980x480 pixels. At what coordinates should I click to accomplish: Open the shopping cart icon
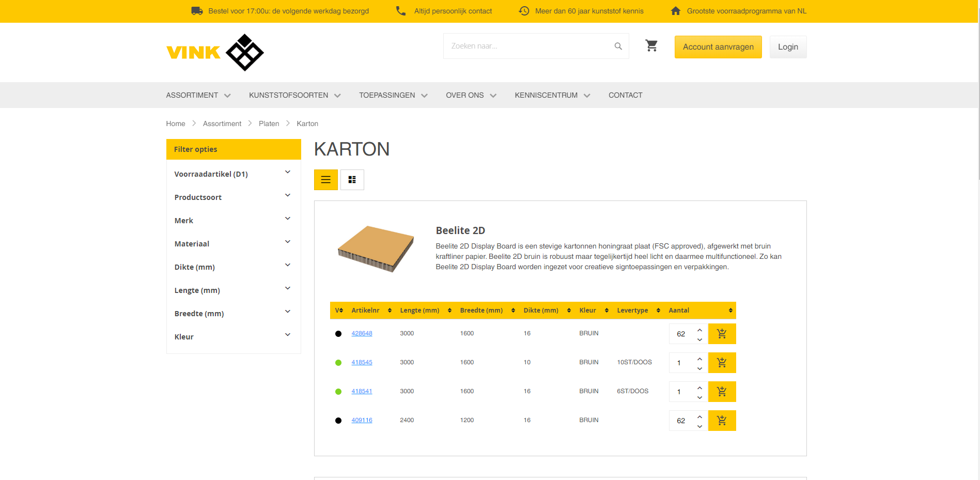coord(651,46)
